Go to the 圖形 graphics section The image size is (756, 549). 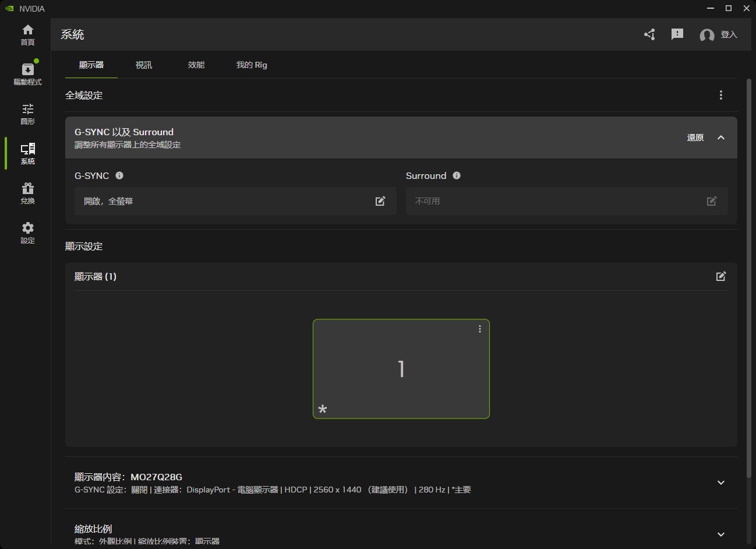27,114
